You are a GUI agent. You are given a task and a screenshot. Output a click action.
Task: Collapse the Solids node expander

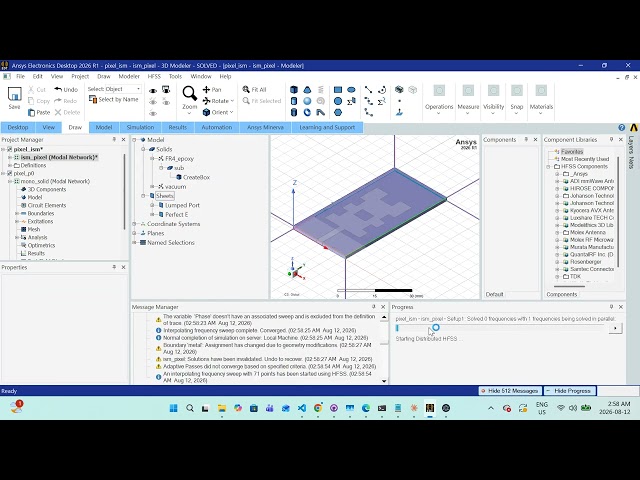pyautogui.click(x=143, y=149)
